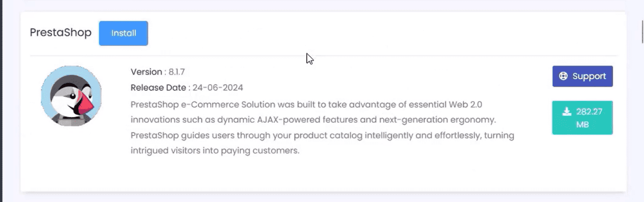Screen dimensions: 644x202
Task: Click the lifebuoy icon in Support
Action: [563, 76]
